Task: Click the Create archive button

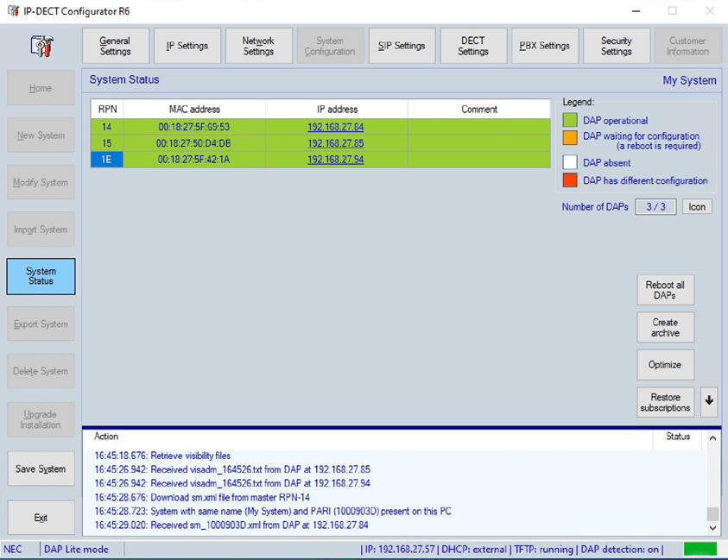Action: (x=665, y=327)
